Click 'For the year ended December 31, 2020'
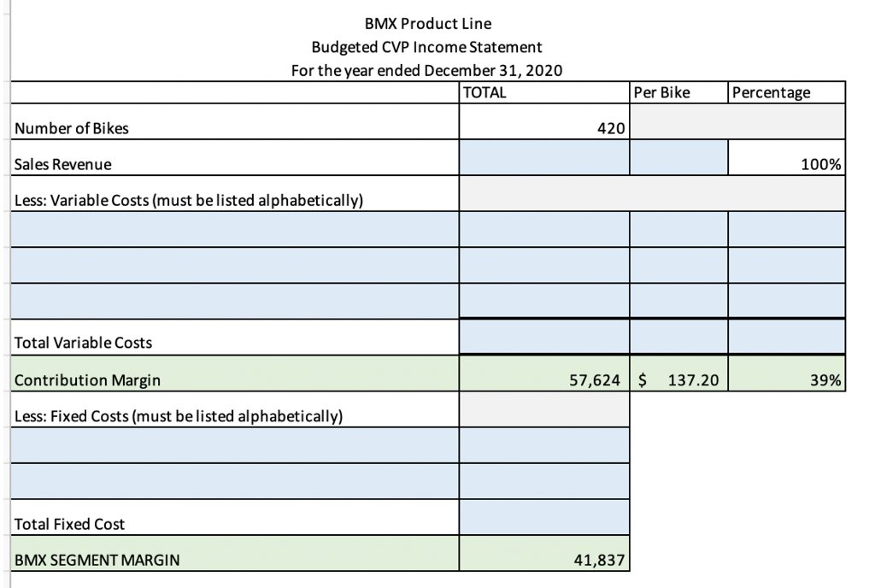The height and width of the screenshot is (588, 875). coord(427,70)
